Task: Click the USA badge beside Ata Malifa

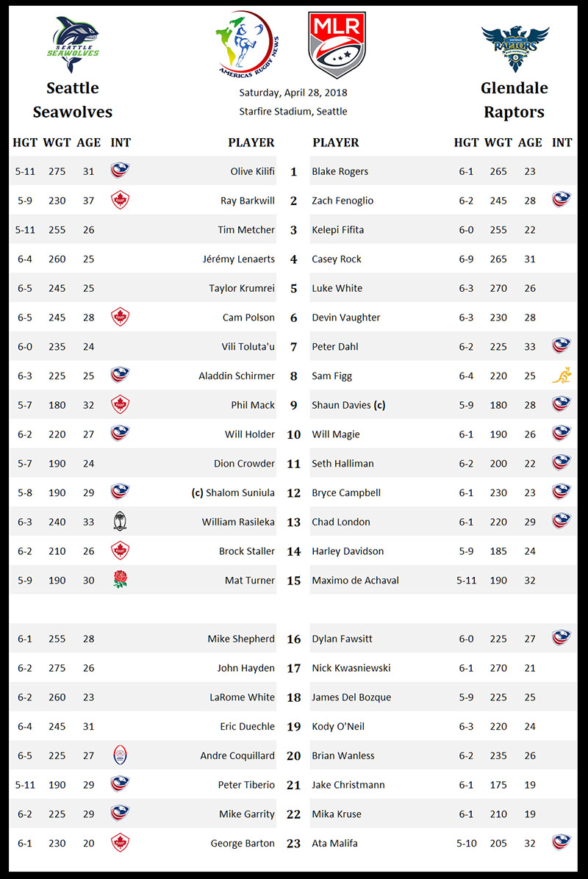Action: [x=562, y=843]
